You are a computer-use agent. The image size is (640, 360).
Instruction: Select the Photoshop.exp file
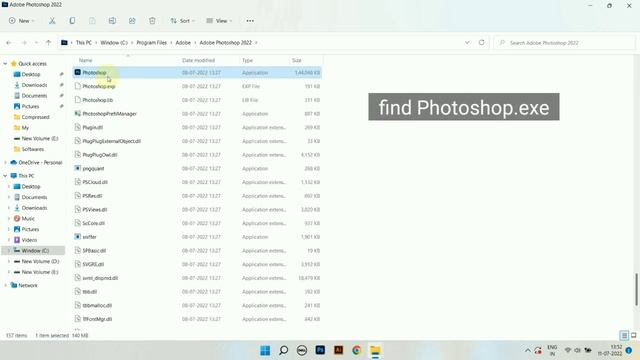tap(198, 86)
